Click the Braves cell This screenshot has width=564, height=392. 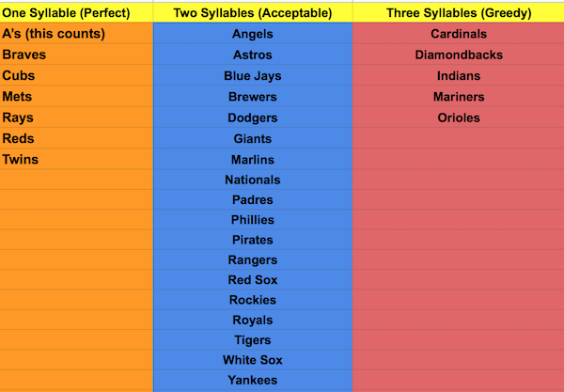24,55
